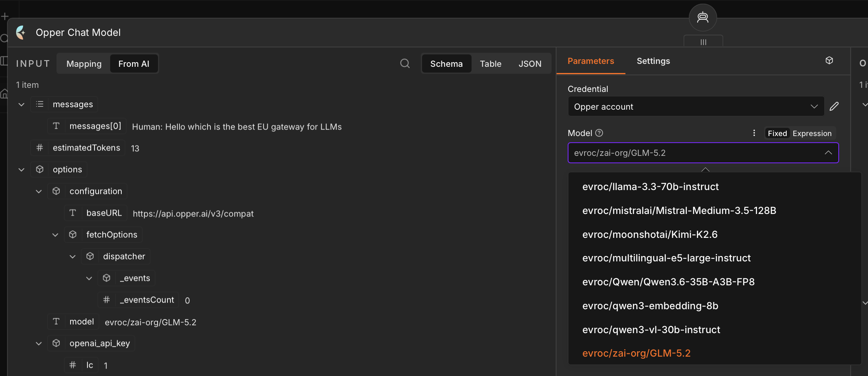The width and height of the screenshot is (868, 376).
Task: Open the Model help question mark
Action: (599, 133)
